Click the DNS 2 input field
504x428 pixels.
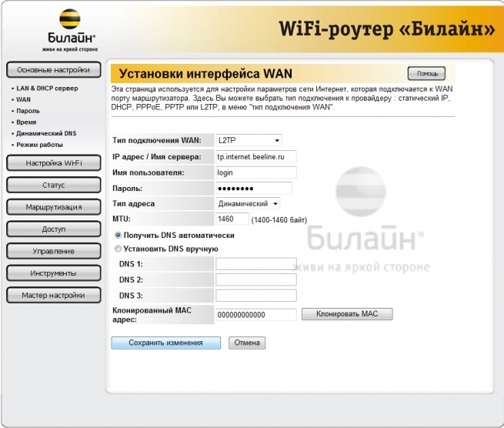click(256, 279)
